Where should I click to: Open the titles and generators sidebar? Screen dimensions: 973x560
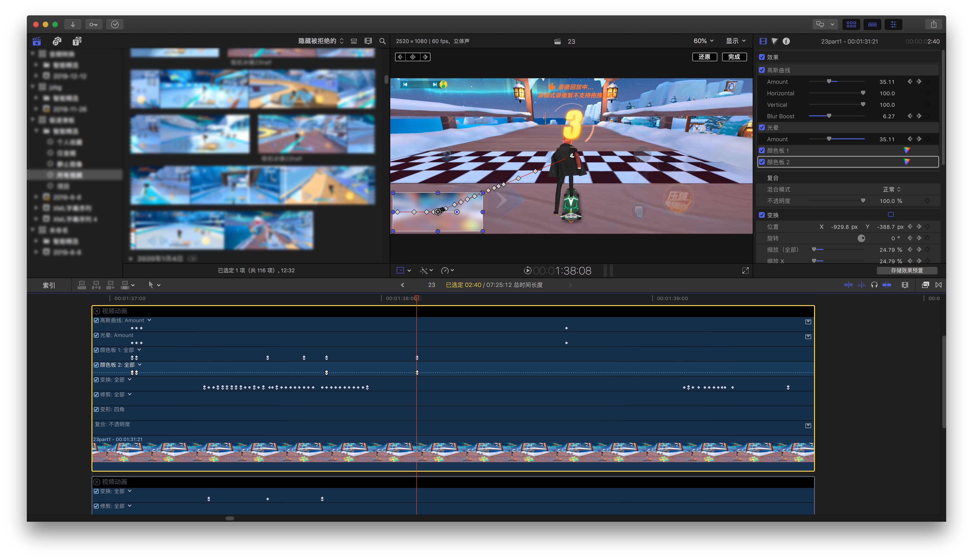coord(77,41)
